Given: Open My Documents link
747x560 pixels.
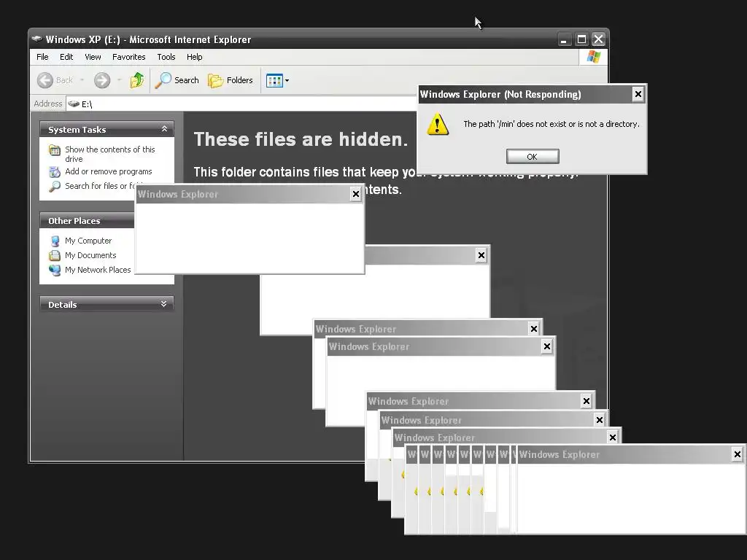Looking at the screenshot, I should click(x=90, y=255).
